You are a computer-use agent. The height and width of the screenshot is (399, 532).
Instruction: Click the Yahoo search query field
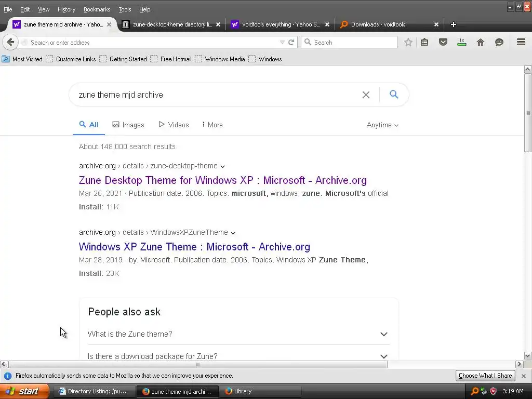click(217, 95)
